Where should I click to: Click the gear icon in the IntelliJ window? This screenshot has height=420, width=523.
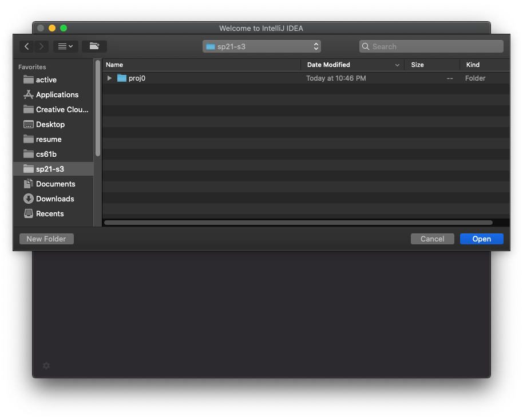[46, 366]
